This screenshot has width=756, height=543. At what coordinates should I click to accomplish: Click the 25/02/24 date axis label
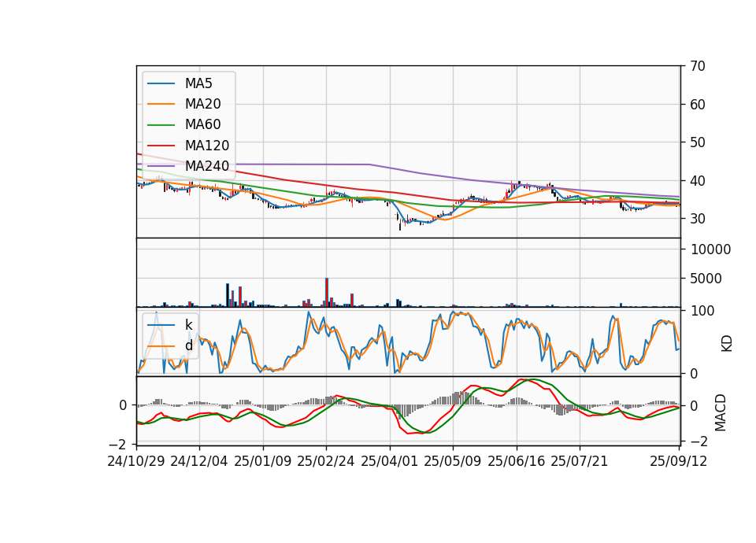[x=326, y=461]
